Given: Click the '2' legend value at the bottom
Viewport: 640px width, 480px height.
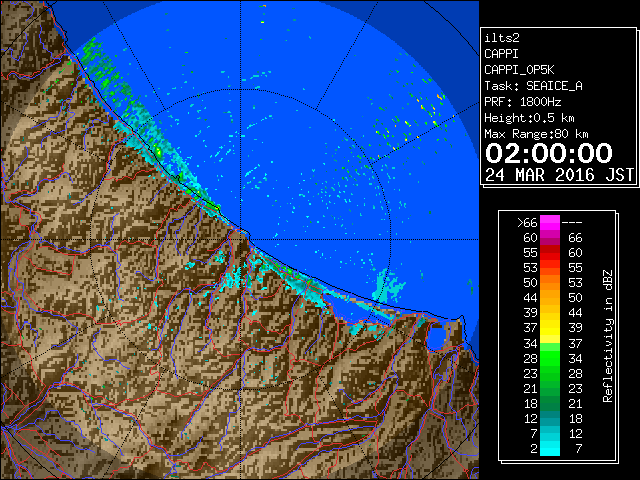Looking at the screenshot, I should (533, 449).
